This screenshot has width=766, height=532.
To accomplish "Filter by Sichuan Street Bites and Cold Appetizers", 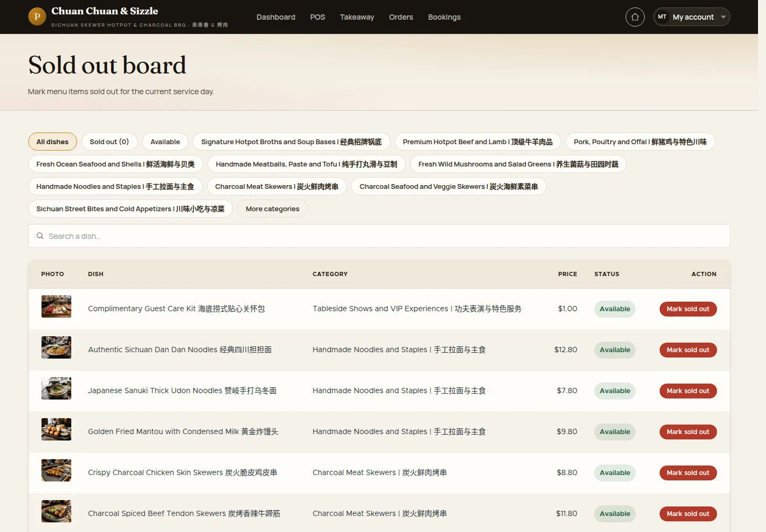I will pyautogui.click(x=130, y=209).
